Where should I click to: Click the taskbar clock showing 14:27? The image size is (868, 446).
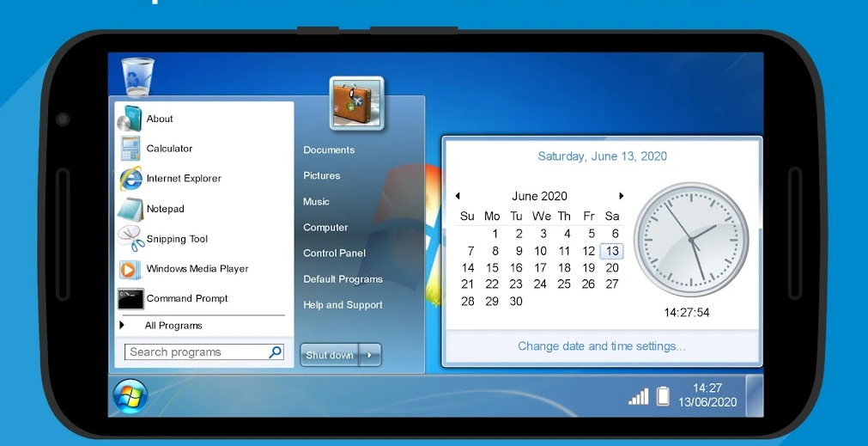tap(707, 388)
